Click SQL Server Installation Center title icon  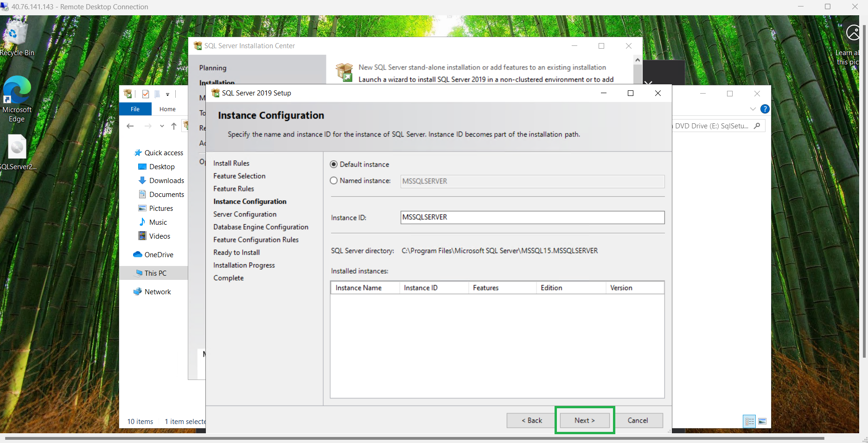point(198,46)
